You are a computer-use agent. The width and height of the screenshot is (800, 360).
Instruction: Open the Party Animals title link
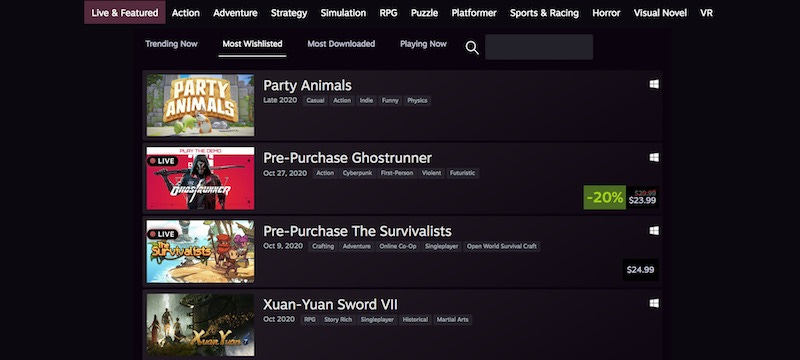(307, 85)
